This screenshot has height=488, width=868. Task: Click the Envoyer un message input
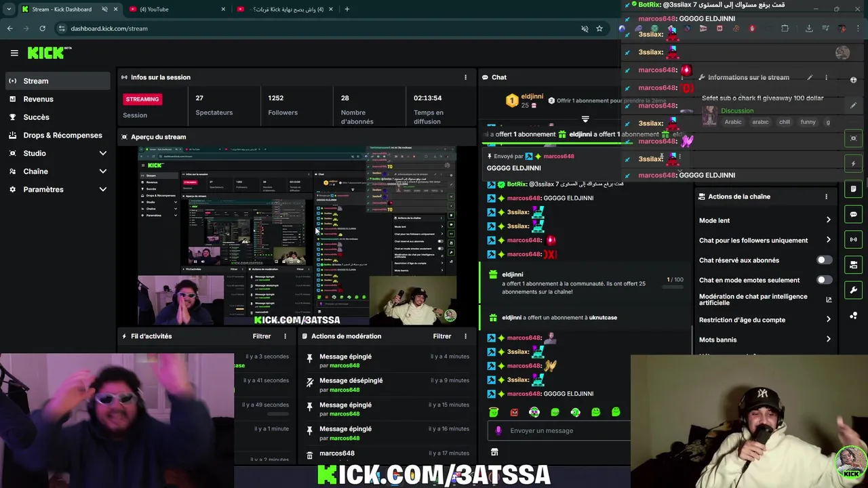click(558, 430)
